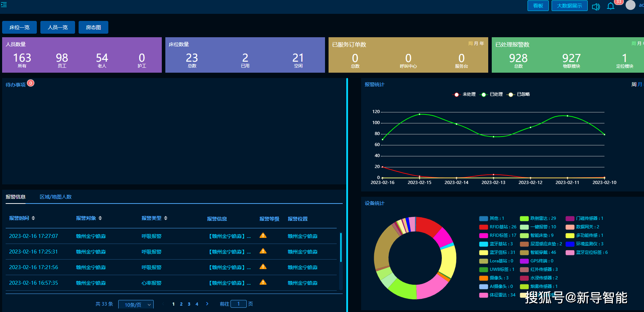Select 月 in the 已服务订单数 card
The image size is (644, 312).
coord(476,43)
